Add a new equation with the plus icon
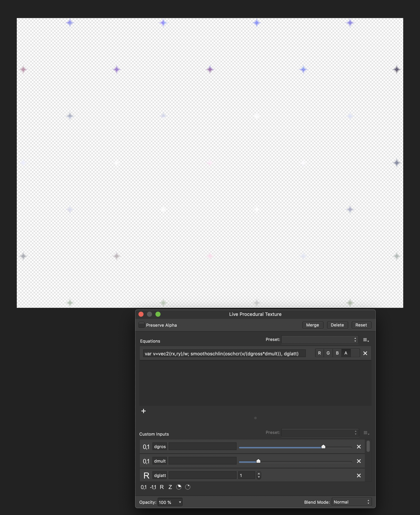 144,411
